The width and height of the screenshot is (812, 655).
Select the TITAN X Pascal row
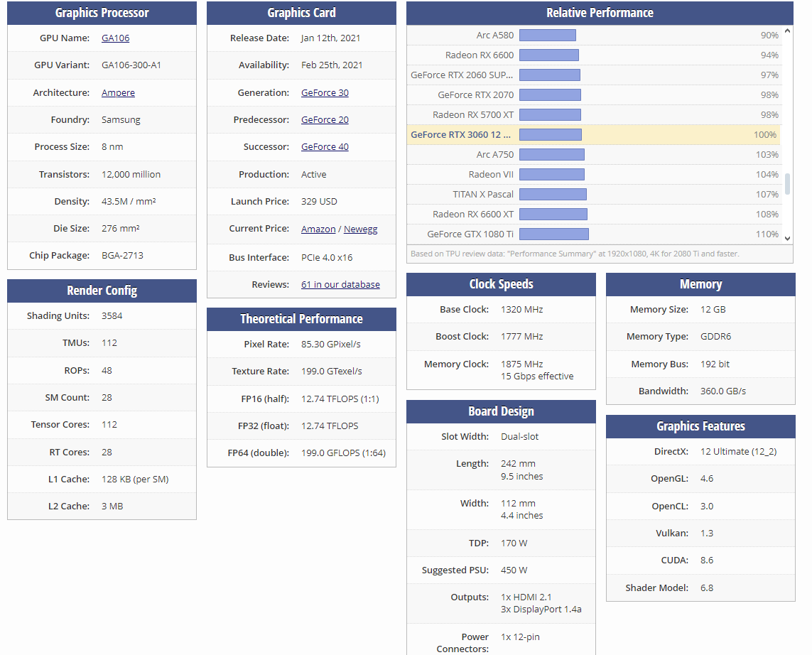(594, 194)
